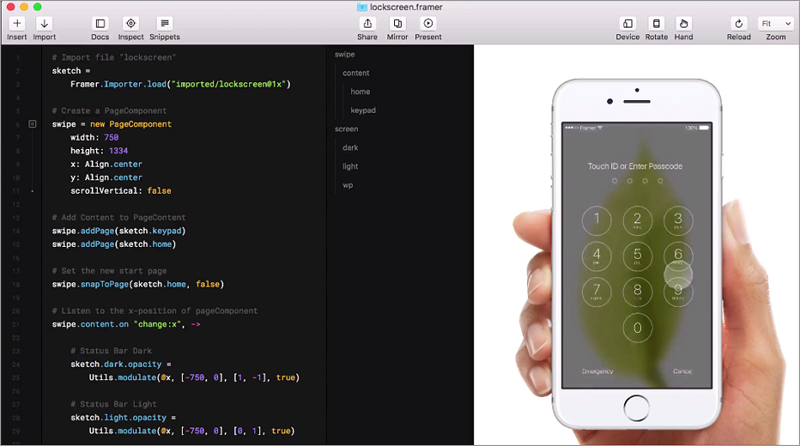Tap keypad digit 6 on phone preview
This screenshot has width=800, height=446.
coord(678,254)
